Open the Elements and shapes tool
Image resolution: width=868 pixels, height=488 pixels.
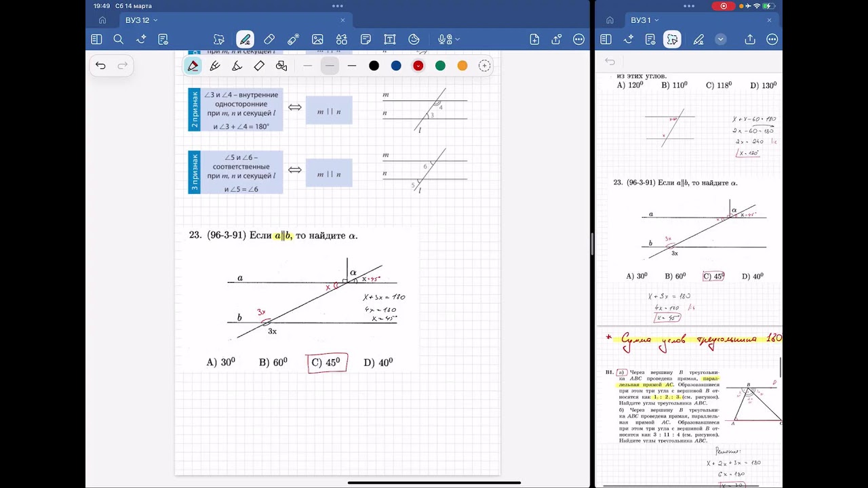tap(342, 39)
